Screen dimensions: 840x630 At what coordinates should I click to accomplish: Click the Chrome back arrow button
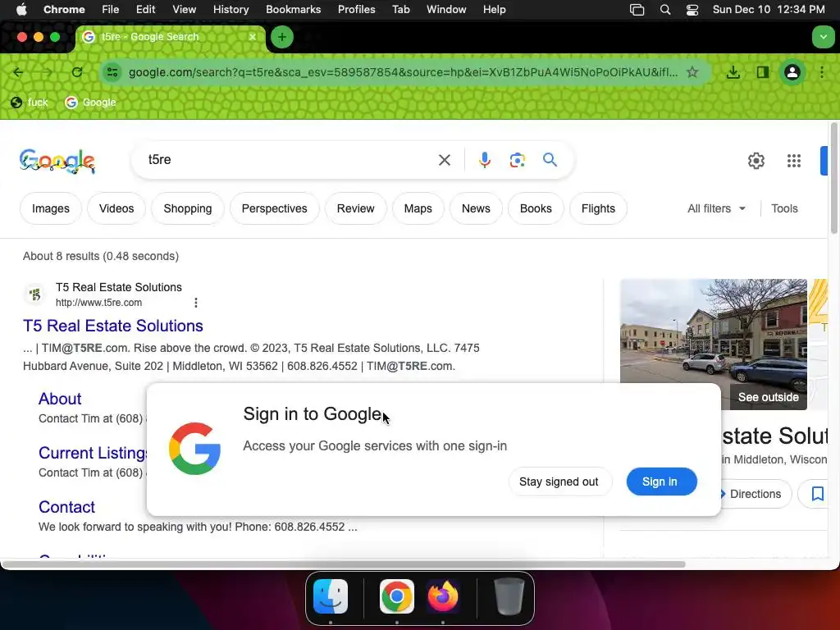point(18,72)
